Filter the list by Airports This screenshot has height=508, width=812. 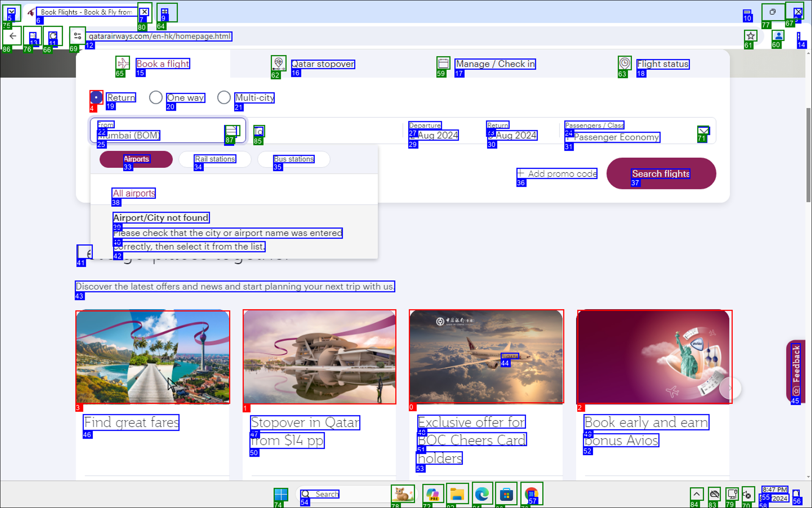point(136,159)
